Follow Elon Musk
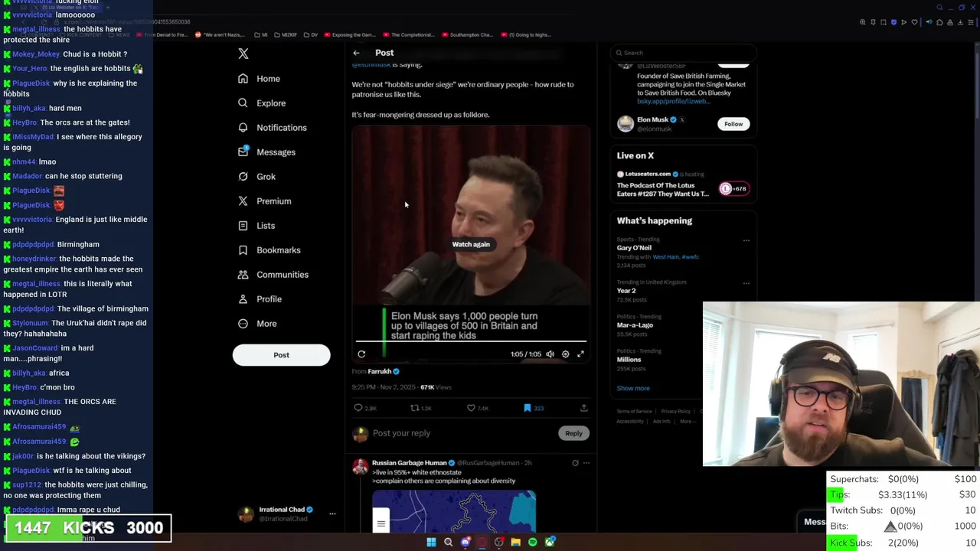980x551 pixels. pos(733,124)
